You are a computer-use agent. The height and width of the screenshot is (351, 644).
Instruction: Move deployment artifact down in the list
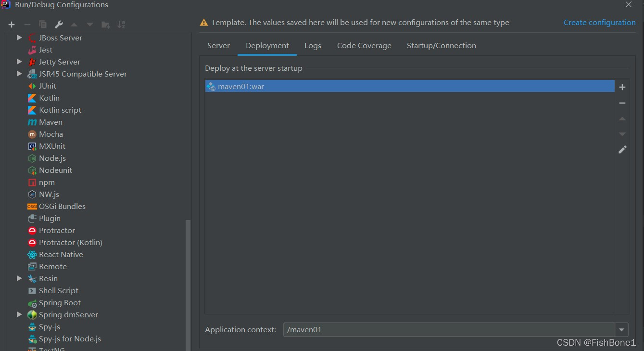tap(622, 134)
